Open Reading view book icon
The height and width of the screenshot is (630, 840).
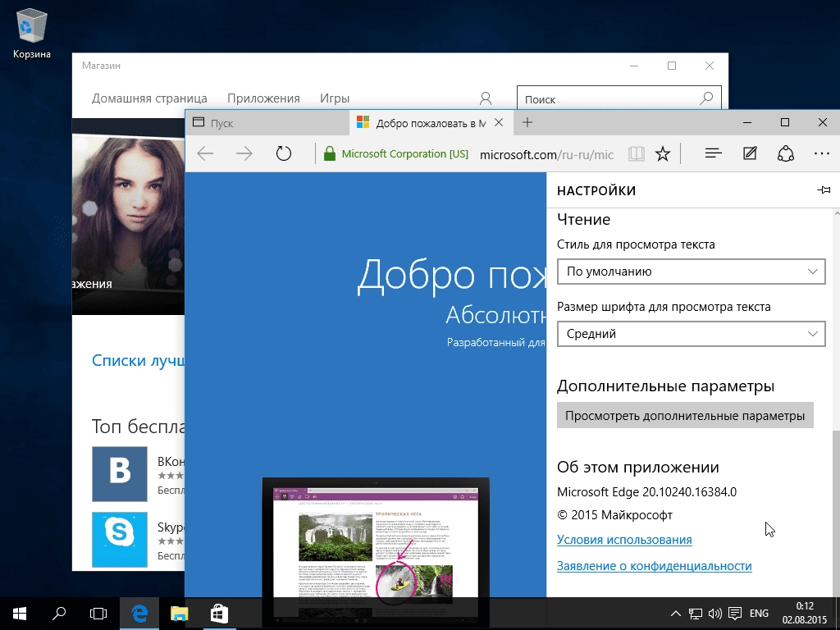tap(636, 154)
